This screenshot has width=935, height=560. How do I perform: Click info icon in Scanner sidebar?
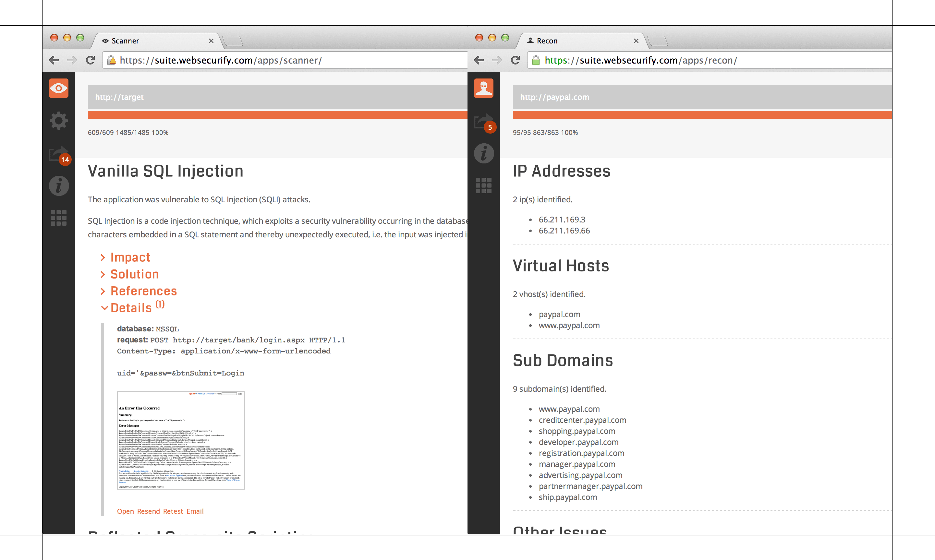(x=59, y=186)
